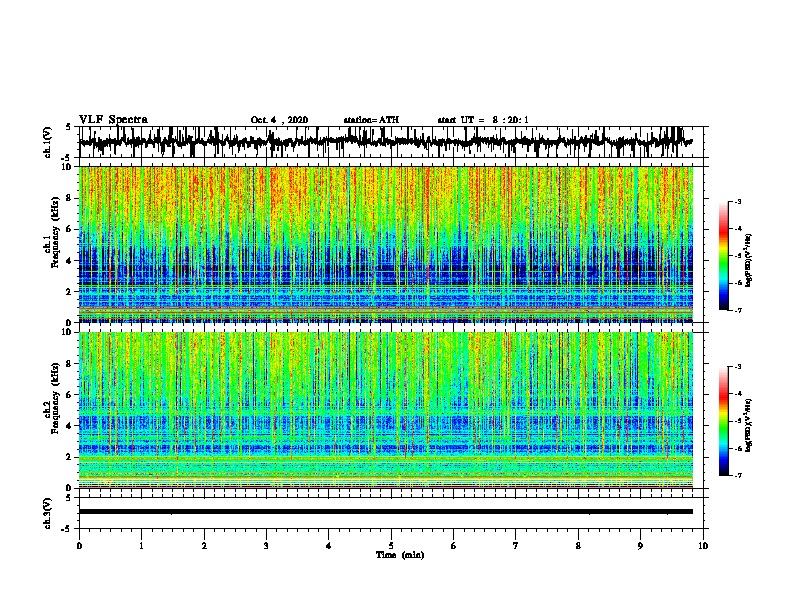This screenshot has height=612, width=792.
Task: Click time axis tick label '9'
Action: 640,546
